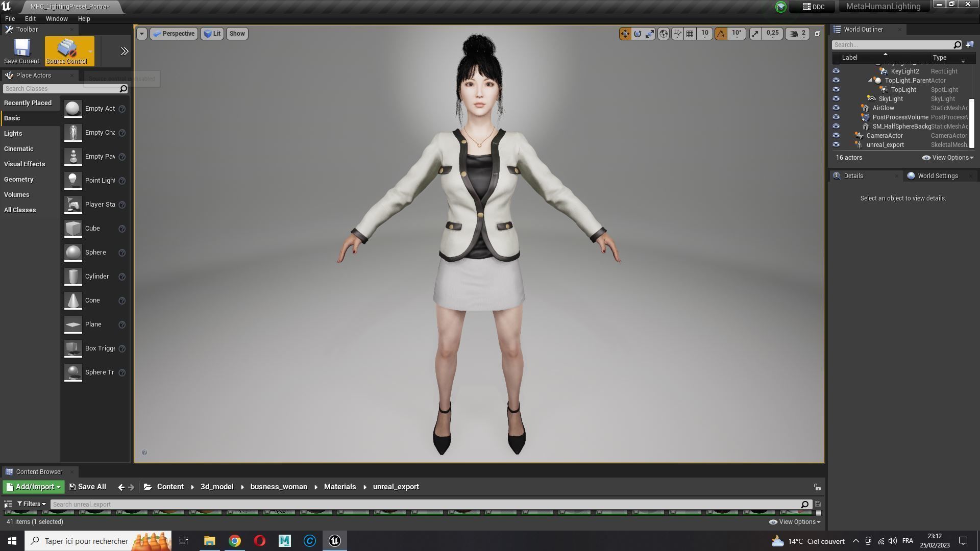The height and width of the screenshot is (551, 980).
Task: Toggle world/local coordinate system globe icon
Action: (x=663, y=34)
